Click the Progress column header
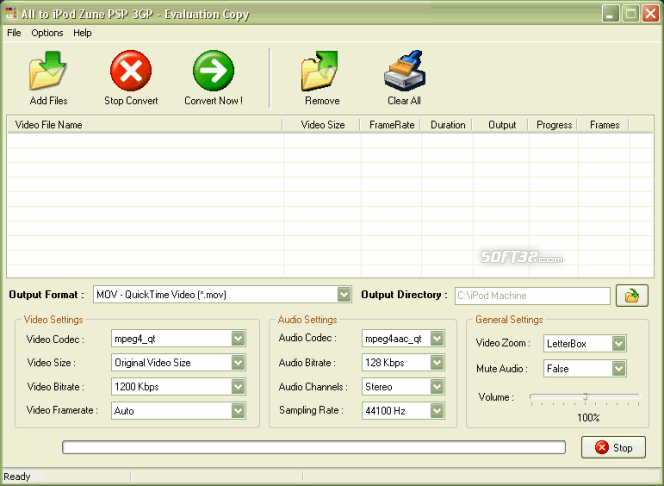Image resolution: width=664 pixels, height=486 pixels. pos(553,125)
